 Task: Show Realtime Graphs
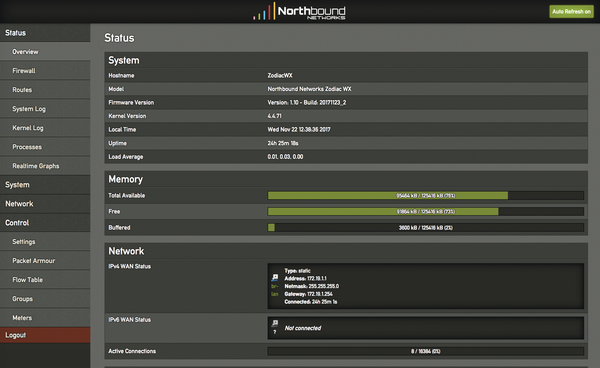pyautogui.click(x=45, y=166)
